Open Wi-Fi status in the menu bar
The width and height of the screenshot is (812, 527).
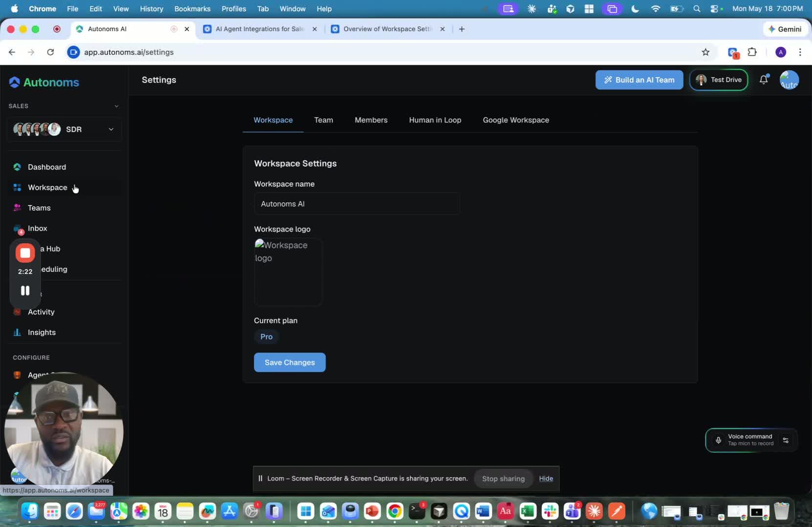pos(656,9)
